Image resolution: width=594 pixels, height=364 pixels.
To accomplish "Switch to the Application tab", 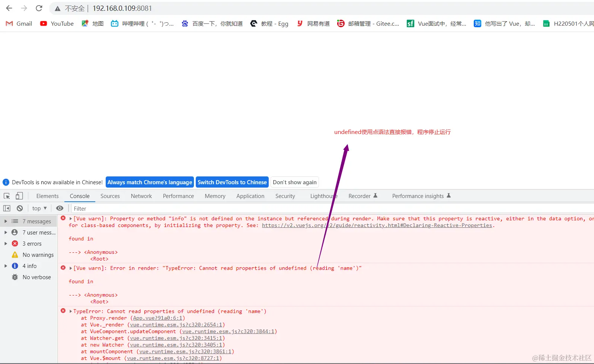I will point(250,196).
